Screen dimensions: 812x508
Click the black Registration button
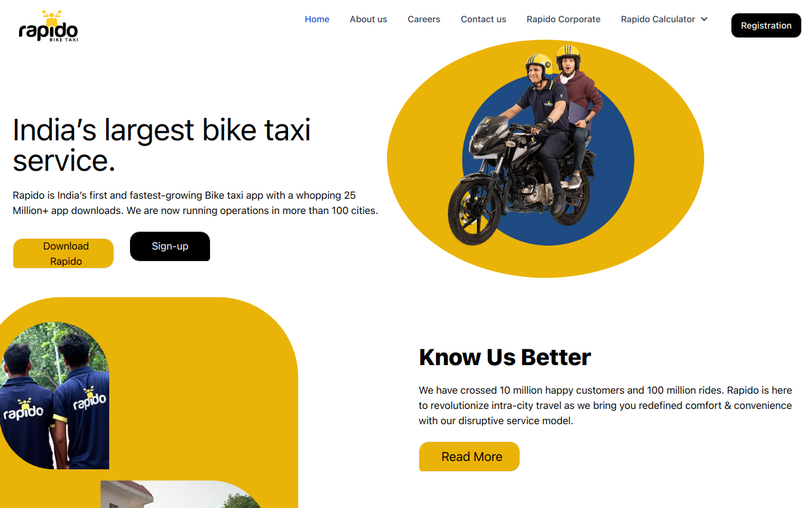point(766,25)
